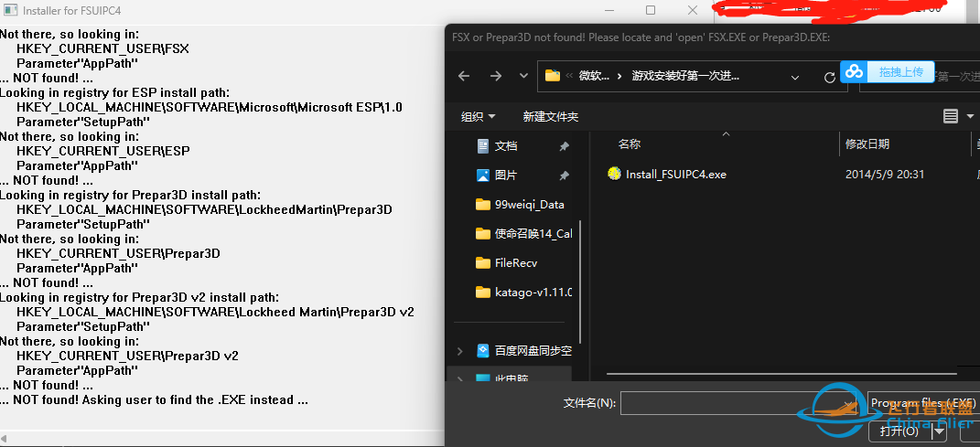
Task: Sort files by 名称 column
Action: click(630, 144)
